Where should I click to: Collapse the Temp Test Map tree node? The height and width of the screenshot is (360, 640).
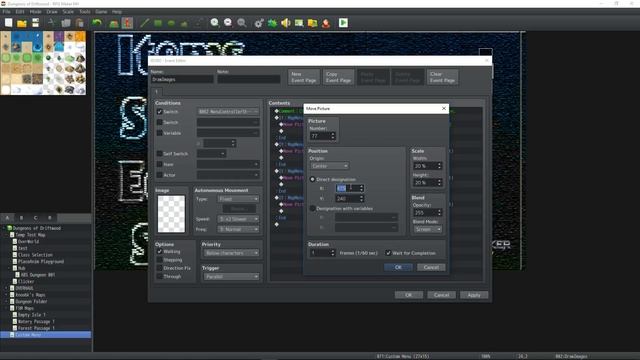coord(7,235)
